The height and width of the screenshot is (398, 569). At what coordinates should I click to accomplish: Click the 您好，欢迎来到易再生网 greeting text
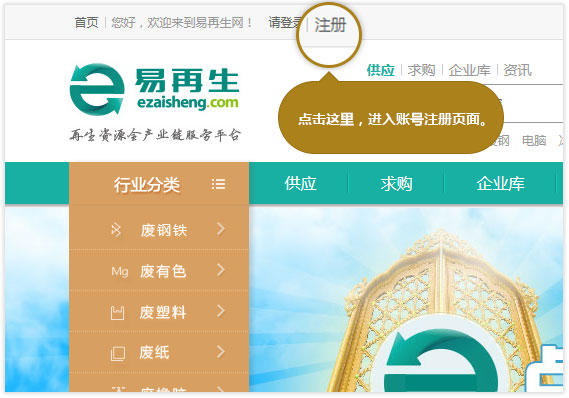click(x=181, y=22)
